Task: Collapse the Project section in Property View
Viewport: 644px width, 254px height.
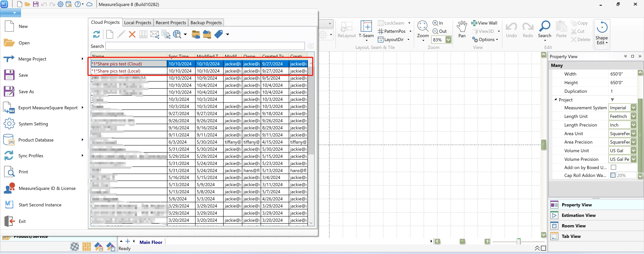Action: coord(555,100)
